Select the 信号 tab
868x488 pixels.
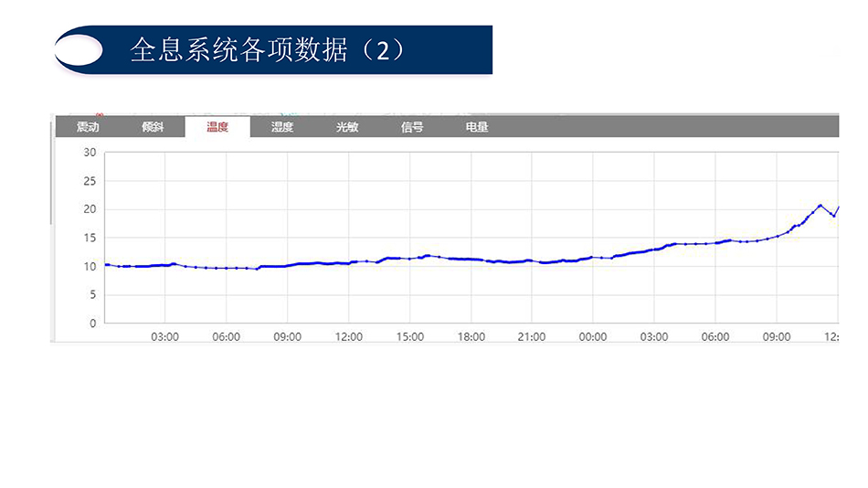(412, 127)
